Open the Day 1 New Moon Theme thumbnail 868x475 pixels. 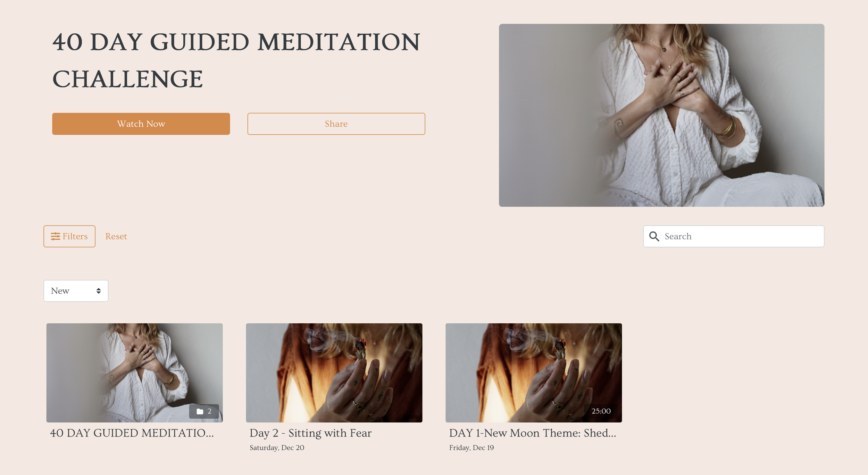click(x=534, y=373)
